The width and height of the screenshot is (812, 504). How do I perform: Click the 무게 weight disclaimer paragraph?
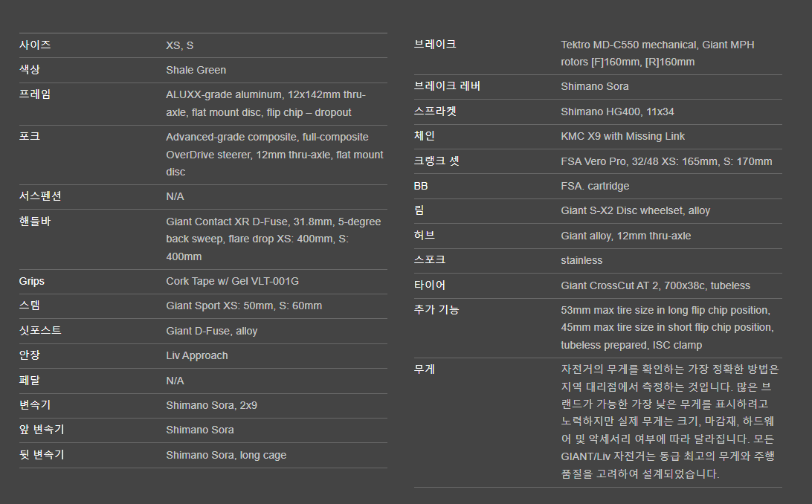669,421
